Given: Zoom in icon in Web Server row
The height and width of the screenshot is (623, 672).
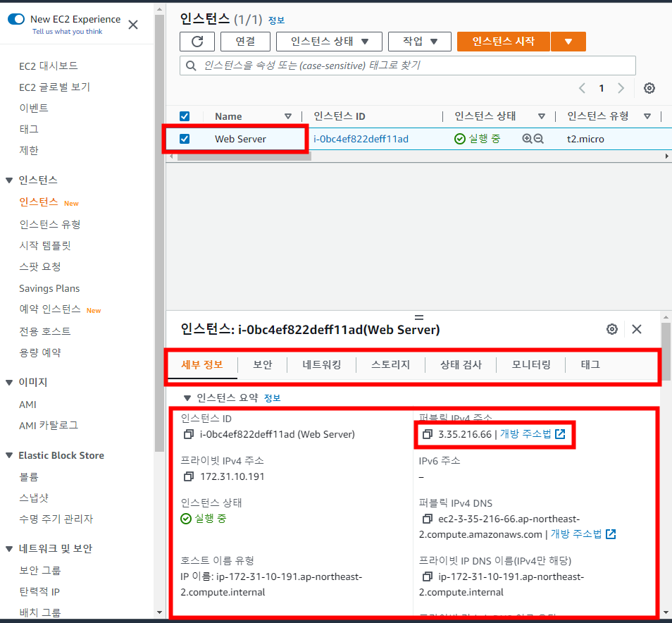Looking at the screenshot, I should click(527, 139).
